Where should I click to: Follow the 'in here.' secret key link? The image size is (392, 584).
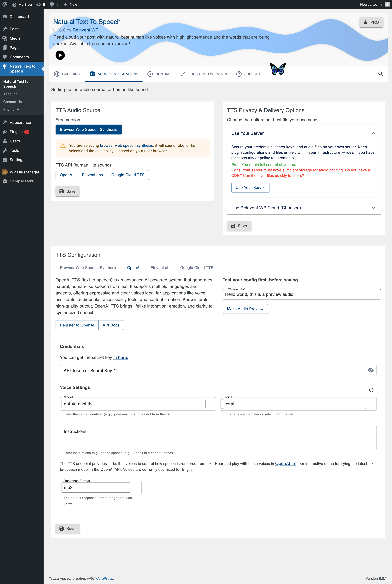coord(120,357)
